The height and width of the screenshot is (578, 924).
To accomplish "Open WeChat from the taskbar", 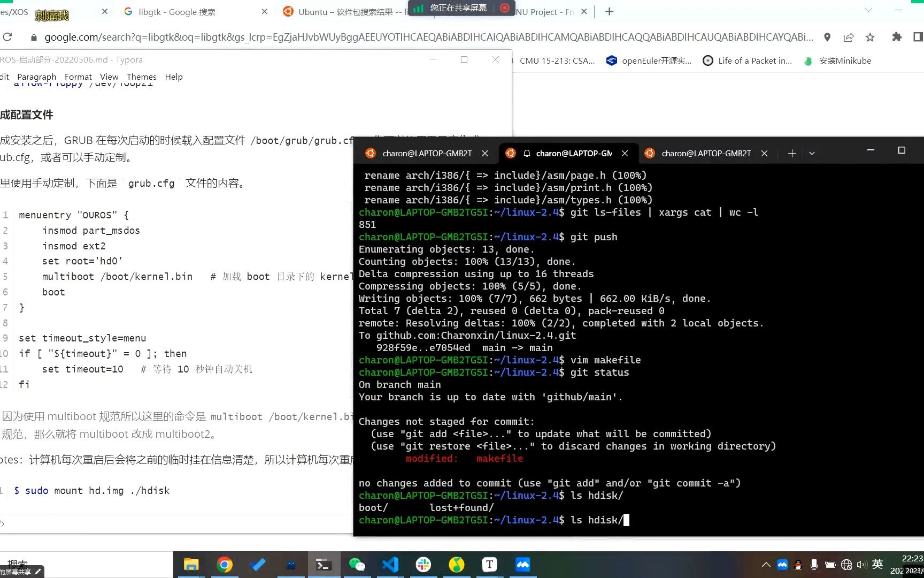I will click(357, 564).
